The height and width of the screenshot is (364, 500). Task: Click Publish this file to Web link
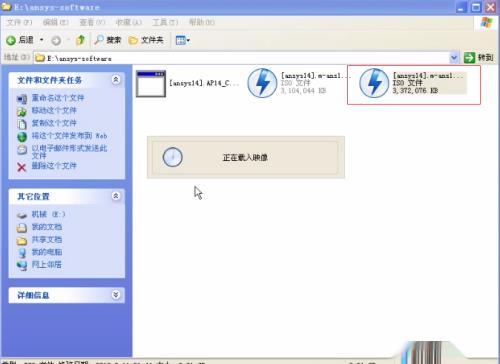(69, 135)
